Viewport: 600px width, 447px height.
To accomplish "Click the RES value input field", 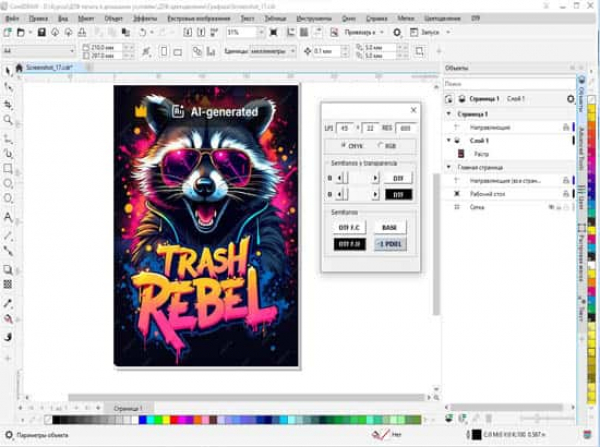I will tap(406, 128).
